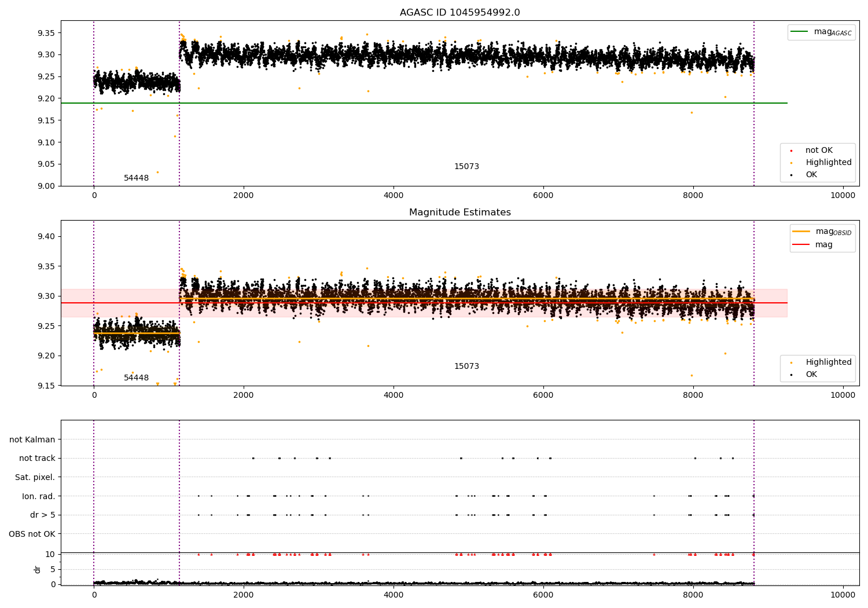Click the 'OK' legend marker in Magnitude Estimates plot

pos(791,375)
